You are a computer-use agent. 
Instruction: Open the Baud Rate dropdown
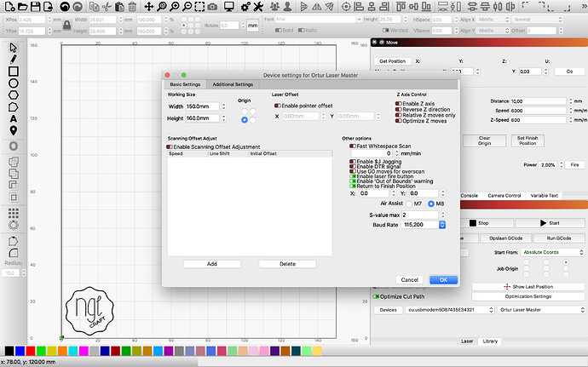(424, 225)
